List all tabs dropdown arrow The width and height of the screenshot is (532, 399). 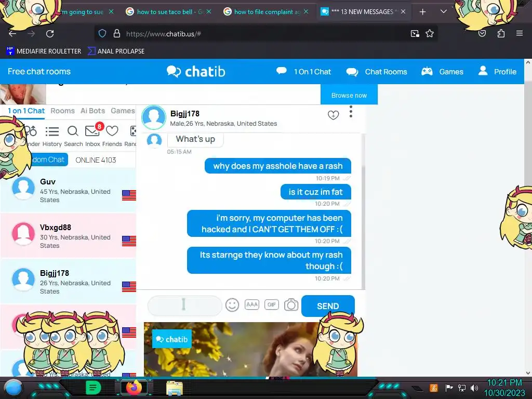[444, 11]
